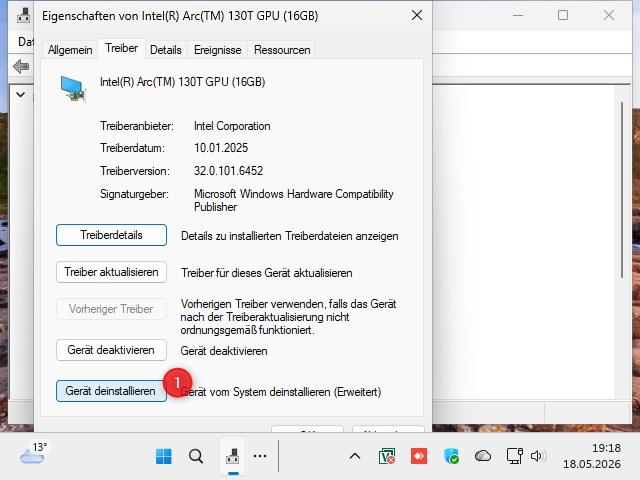Click the Veeam tray icon
640x480 pixels.
click(387, 456)
